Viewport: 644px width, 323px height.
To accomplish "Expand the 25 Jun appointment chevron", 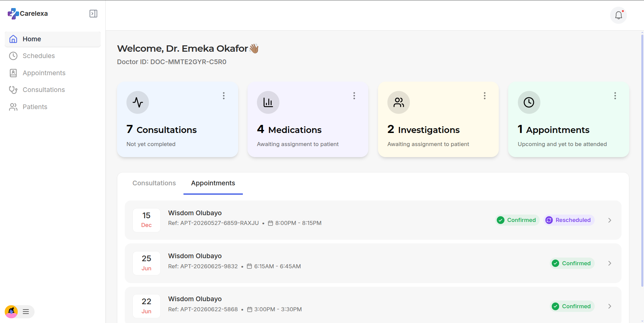I will 610,263.
